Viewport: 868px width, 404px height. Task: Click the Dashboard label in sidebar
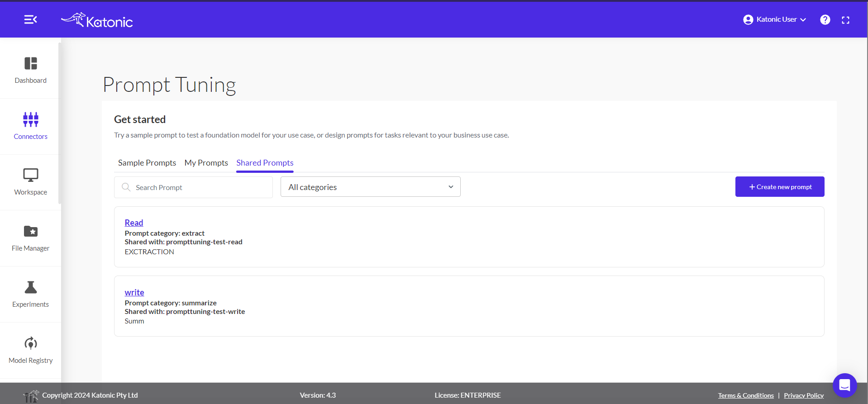click(31, 81)
